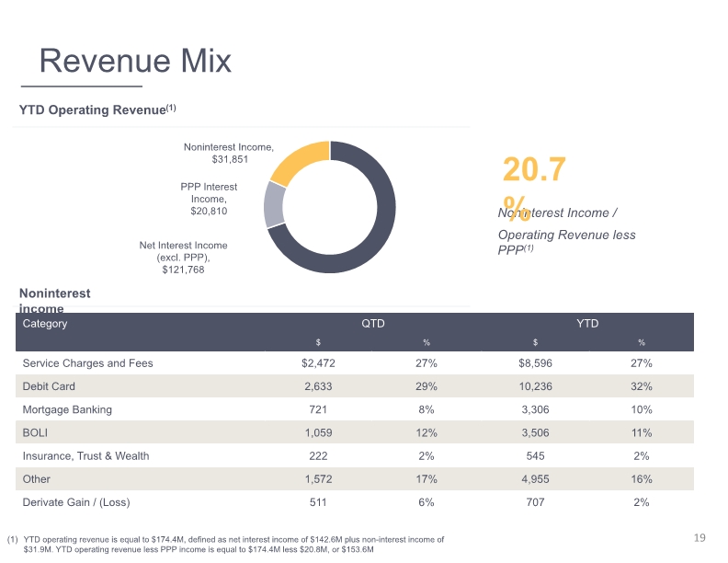Click the Revenue Mix slide title
This screenshot has width=728, height=563.
135,61
